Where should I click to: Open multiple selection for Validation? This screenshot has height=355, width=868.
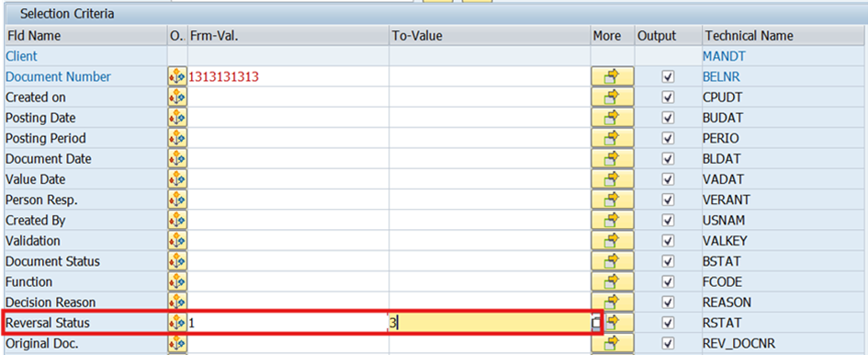click(613, 241)
